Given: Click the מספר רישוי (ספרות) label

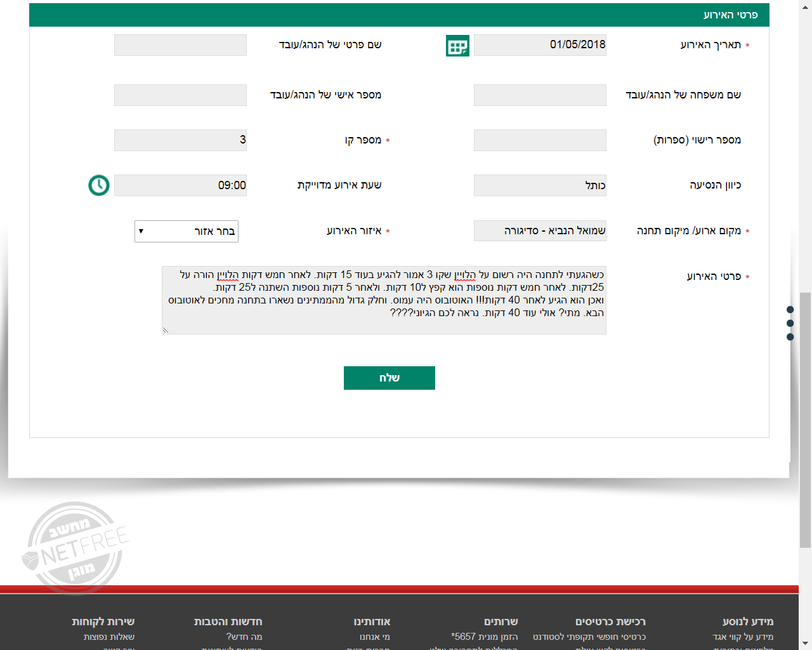Looking at the screenshot, I should (x=697, y=140).
